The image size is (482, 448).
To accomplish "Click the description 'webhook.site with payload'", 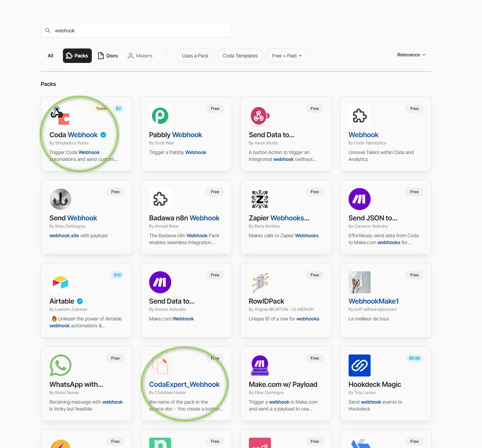I will tap(78, 236).
